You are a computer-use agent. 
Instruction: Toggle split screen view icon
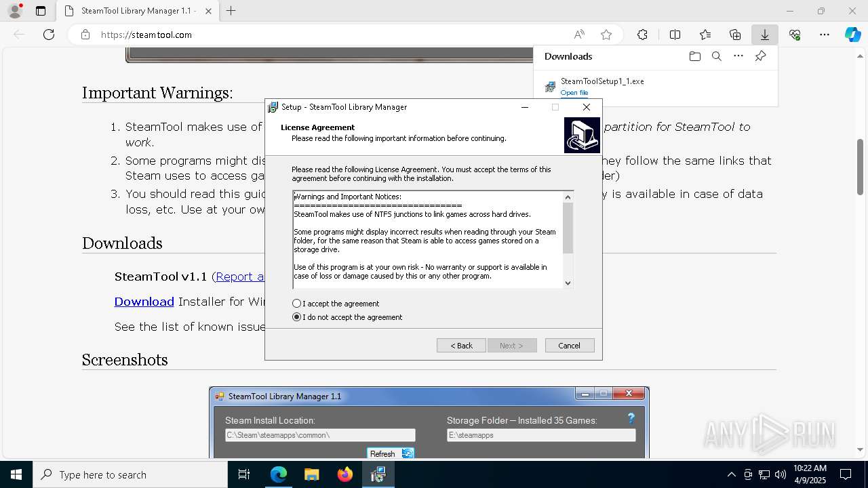(x=675, y=35)
